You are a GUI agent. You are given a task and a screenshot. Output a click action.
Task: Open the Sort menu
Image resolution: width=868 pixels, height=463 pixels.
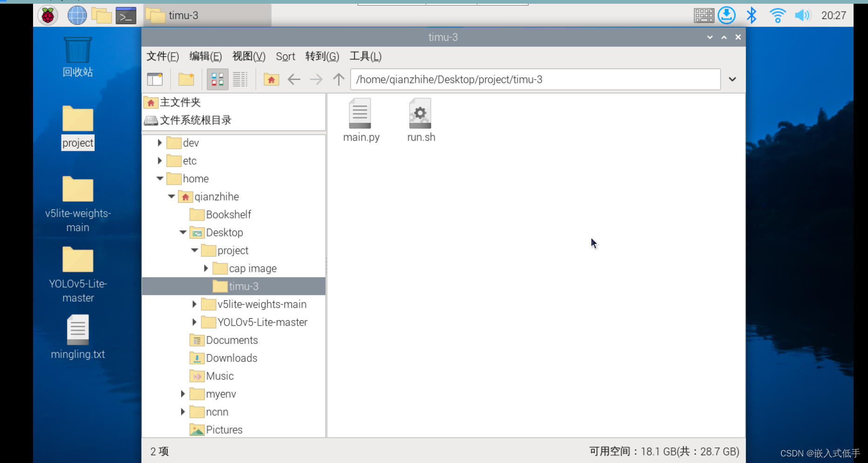click(285, 56)
